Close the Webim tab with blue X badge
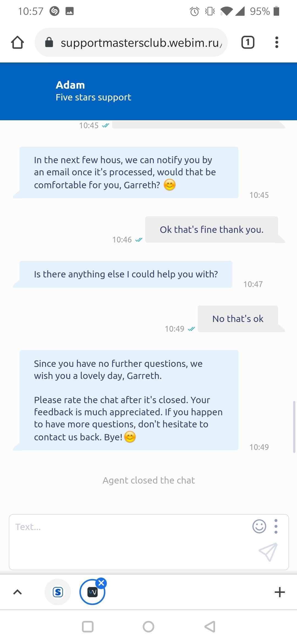Viewport: 297px width, 644px height. tap(101, 583)
